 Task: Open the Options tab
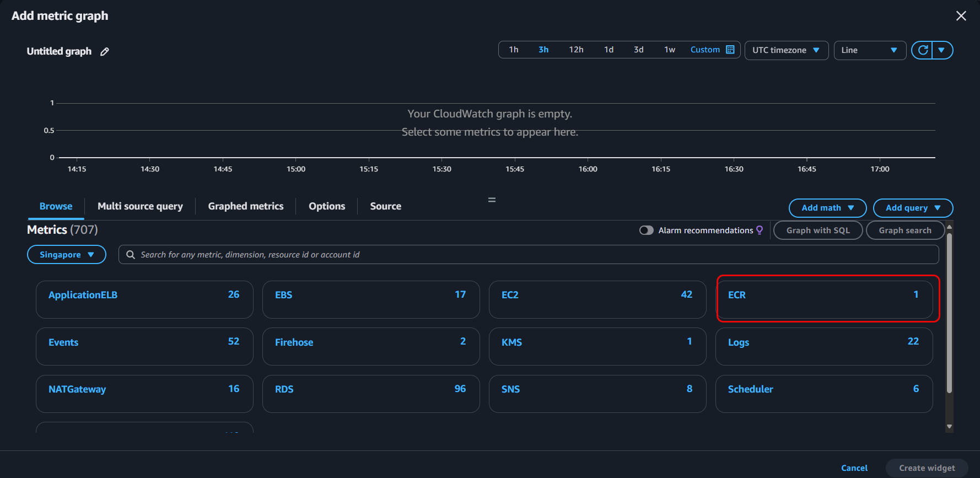point(327,206)
